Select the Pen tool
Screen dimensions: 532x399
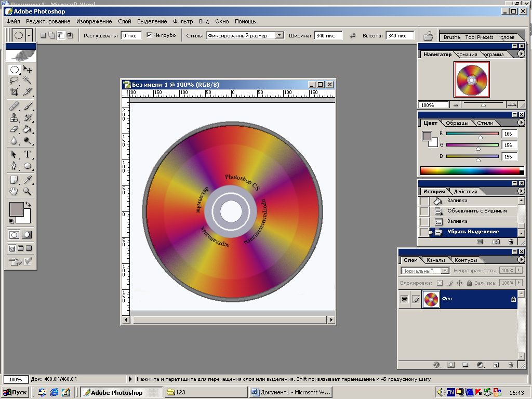point(14,166)
